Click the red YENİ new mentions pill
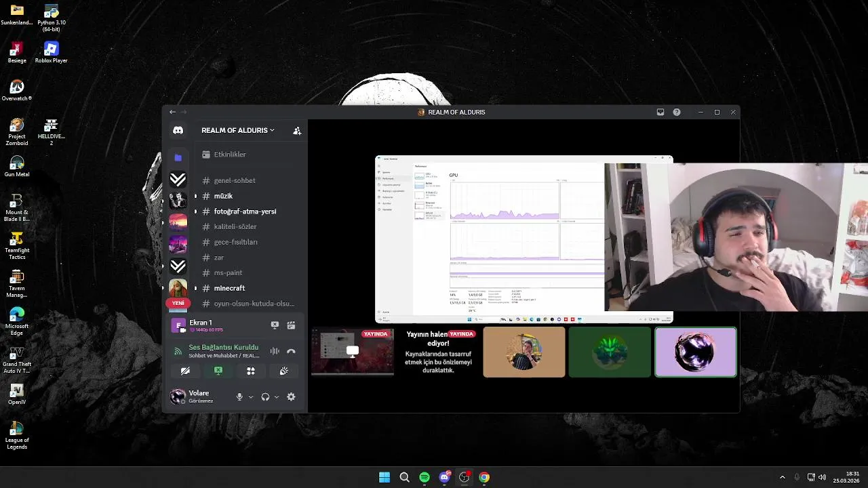 coord(178,303)
